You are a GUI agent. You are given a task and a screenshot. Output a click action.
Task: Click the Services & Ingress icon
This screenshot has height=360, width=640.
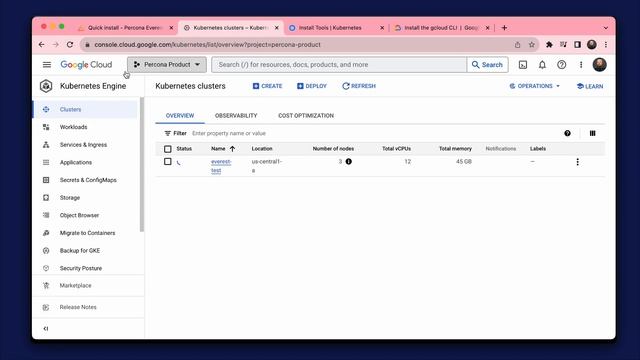tap(46, 144)
